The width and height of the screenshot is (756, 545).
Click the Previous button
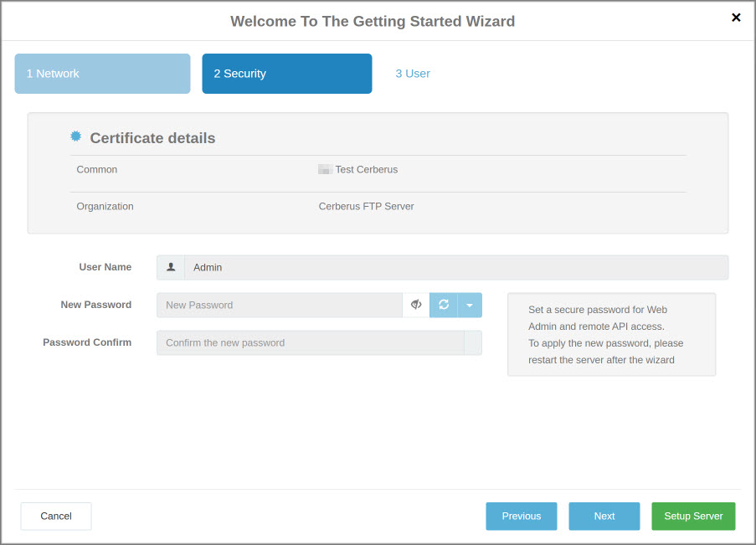click(x=521, y=516)
